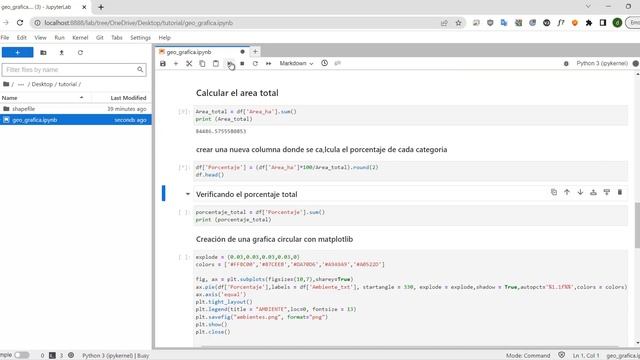Click the notebook vertical scrollbar thumb
Screen dimensions: 640x360
click(x=637, y=225)
